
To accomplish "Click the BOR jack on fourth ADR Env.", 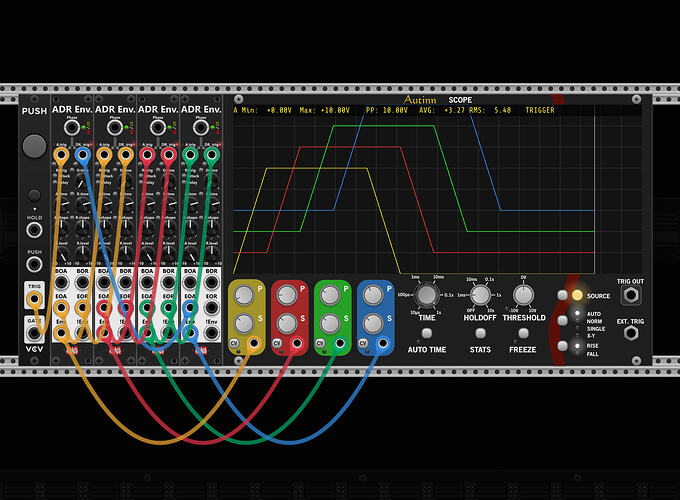I will point(211,282).
